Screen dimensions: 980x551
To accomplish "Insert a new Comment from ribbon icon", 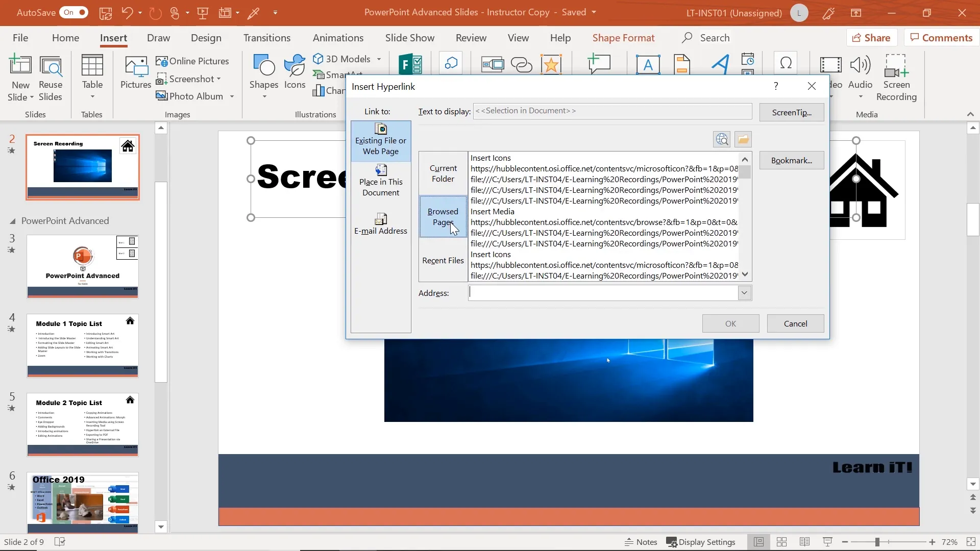I will point(599,64).
